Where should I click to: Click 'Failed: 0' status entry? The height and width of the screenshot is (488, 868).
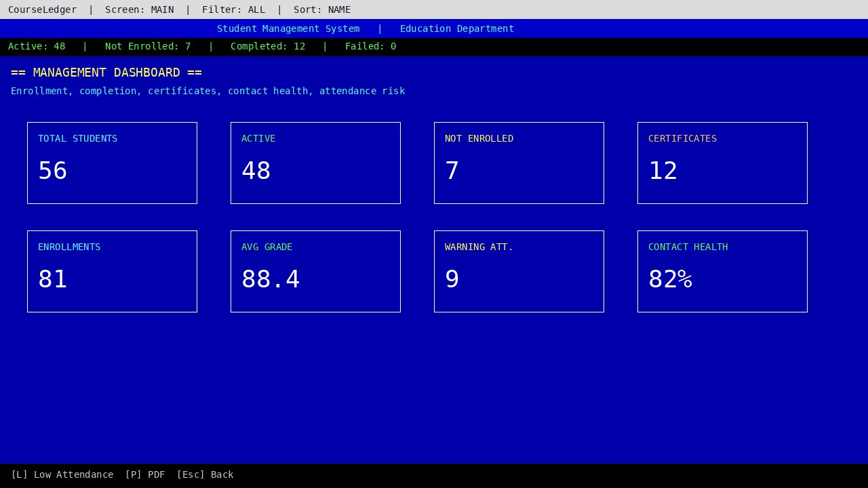371,46
